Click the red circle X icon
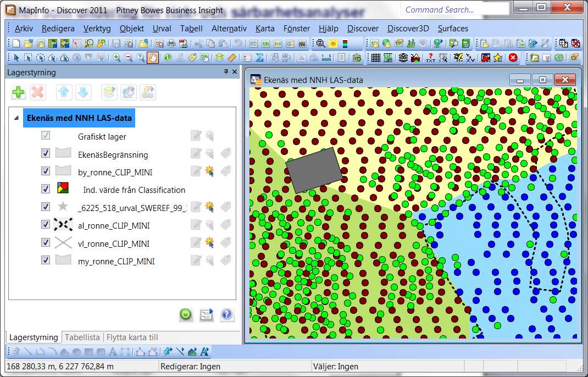The height and width of the screenshot is (377, 588). [x=513, y=58]
